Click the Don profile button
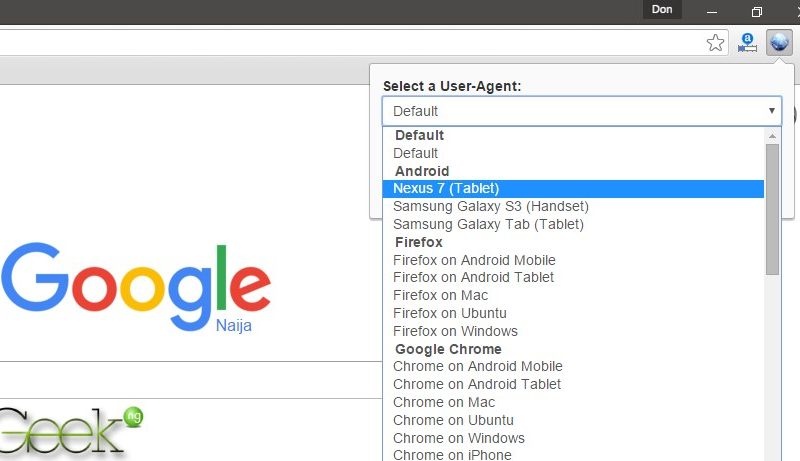Screen dimensions: 800x461 [662, 10]
